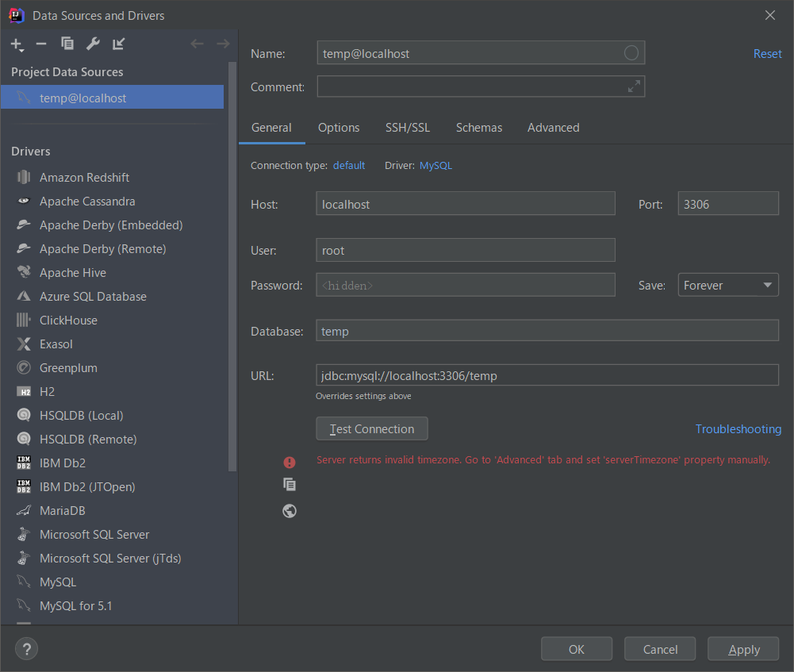This screenshot has height=672, width=794.
Task: Focus the URL field
Action: (x=547, y=375)
